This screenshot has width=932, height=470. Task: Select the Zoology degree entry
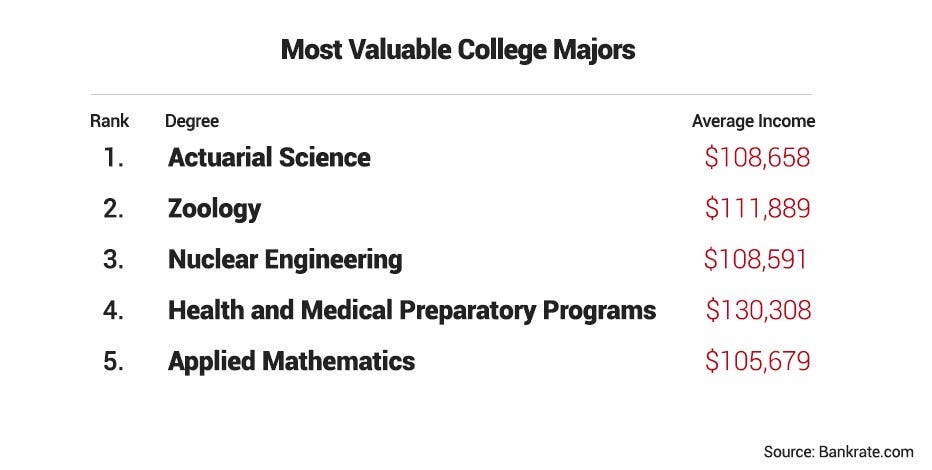coord(215,209)
